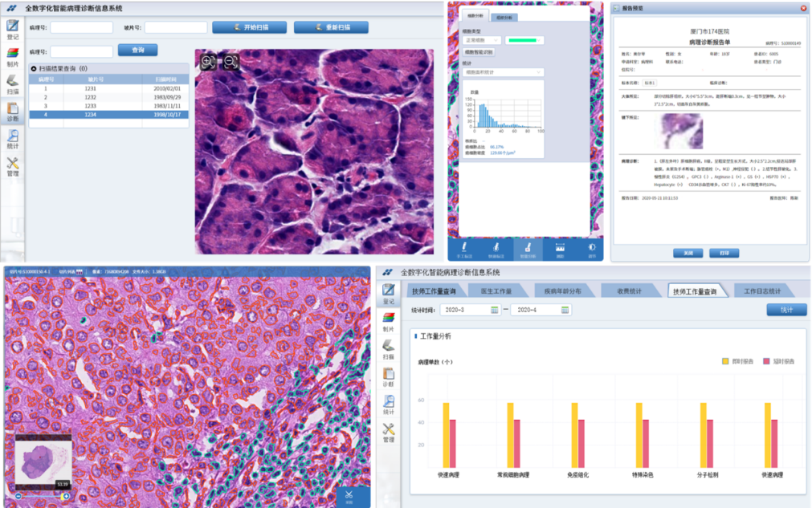The height and width of the screenshot is (508, 812).
Task: Open the green color picker dropdown
Action: [x=524, y=40]
